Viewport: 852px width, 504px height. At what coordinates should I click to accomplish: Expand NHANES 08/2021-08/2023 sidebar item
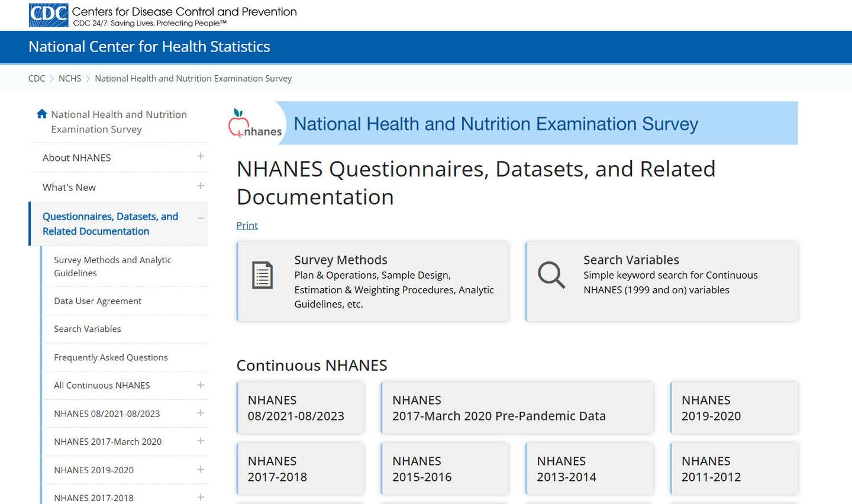201,413
